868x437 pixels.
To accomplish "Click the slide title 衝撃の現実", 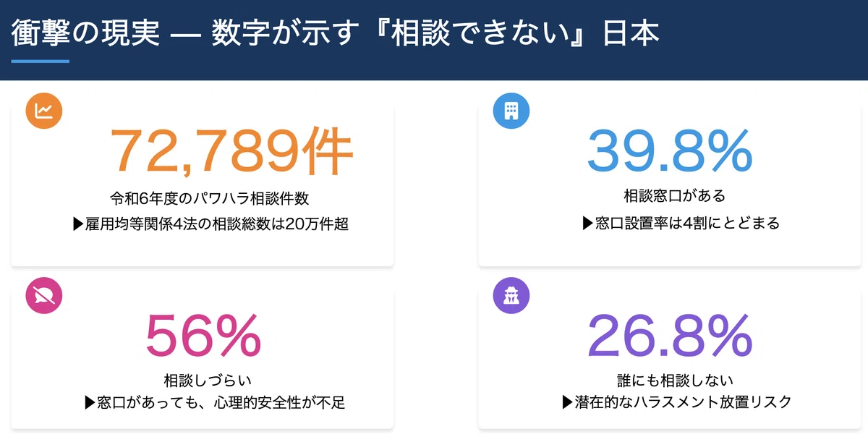I will 85,34.
